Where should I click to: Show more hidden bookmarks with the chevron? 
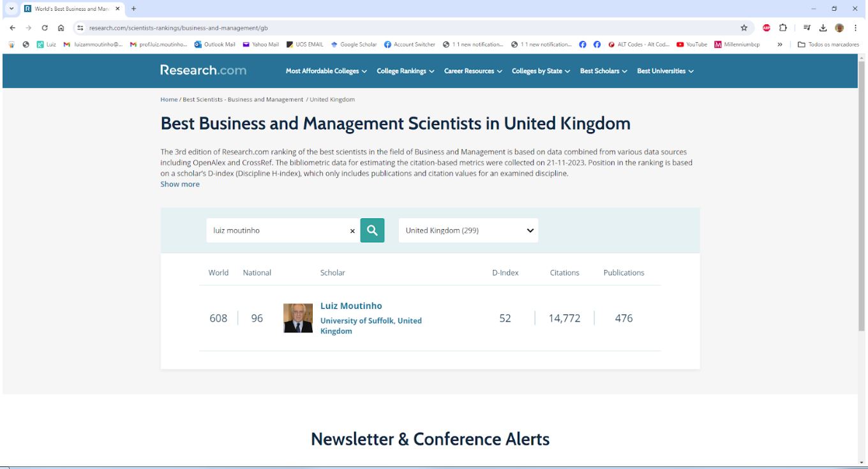pyautogui.click(x=779, y=45)
